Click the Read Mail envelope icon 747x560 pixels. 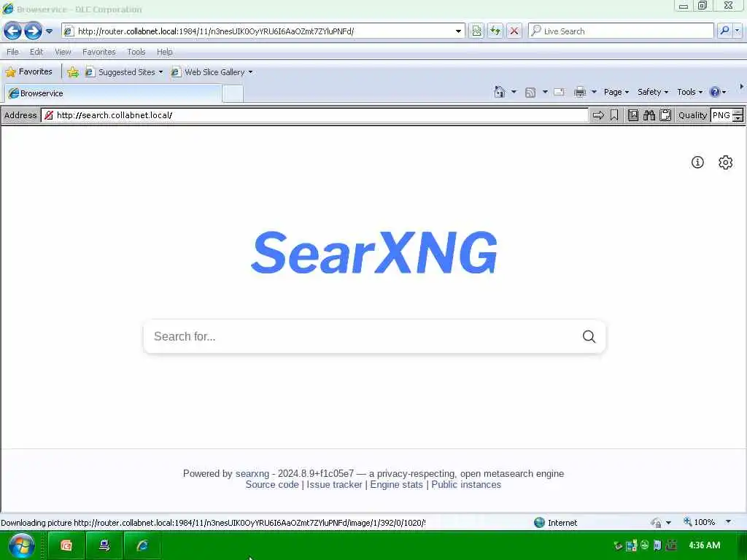point(560,92)
